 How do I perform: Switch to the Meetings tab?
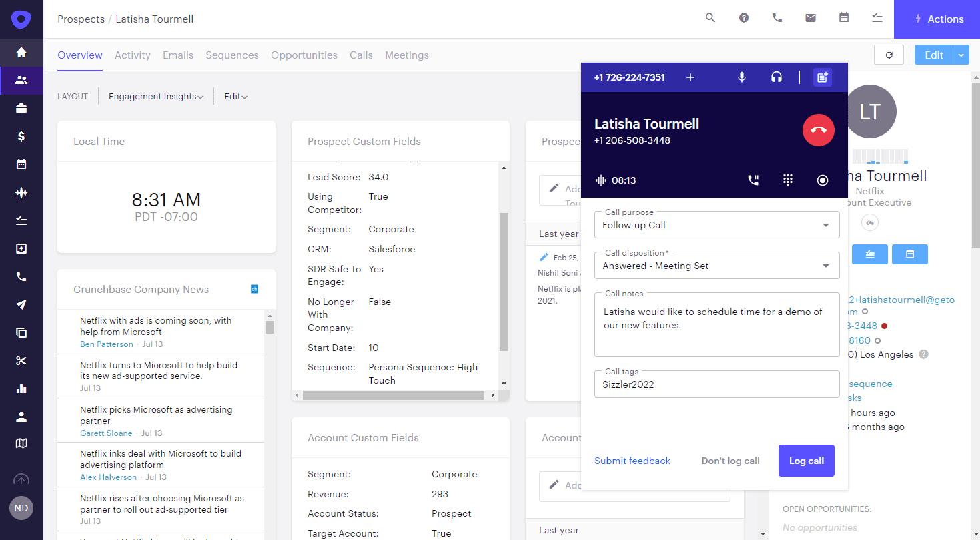406,55
